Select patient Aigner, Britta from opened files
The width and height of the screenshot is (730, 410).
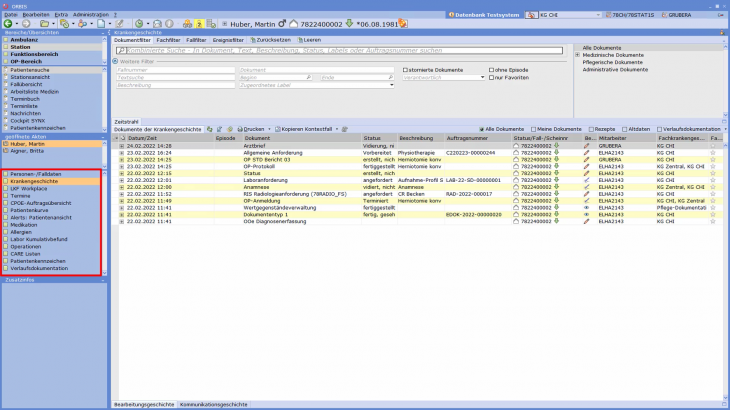click(x=27, y=150)
